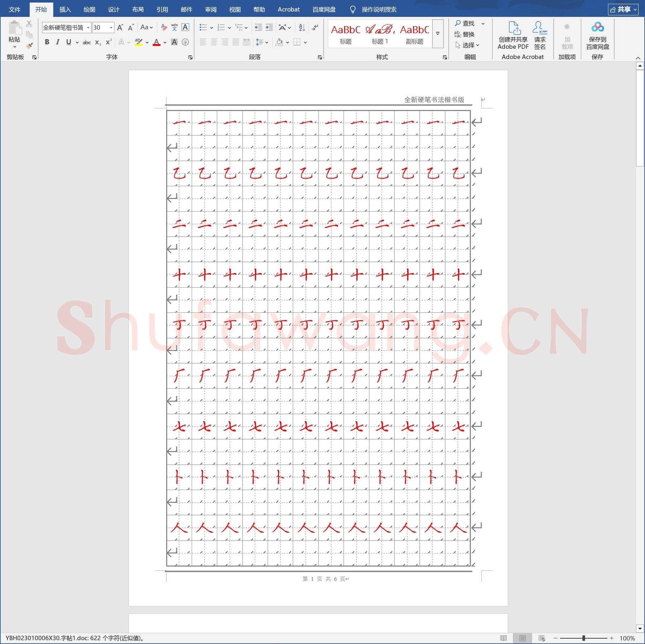The image size is (645, 644).
Task: Click the Share button
Action: click(x=623, y=9)
